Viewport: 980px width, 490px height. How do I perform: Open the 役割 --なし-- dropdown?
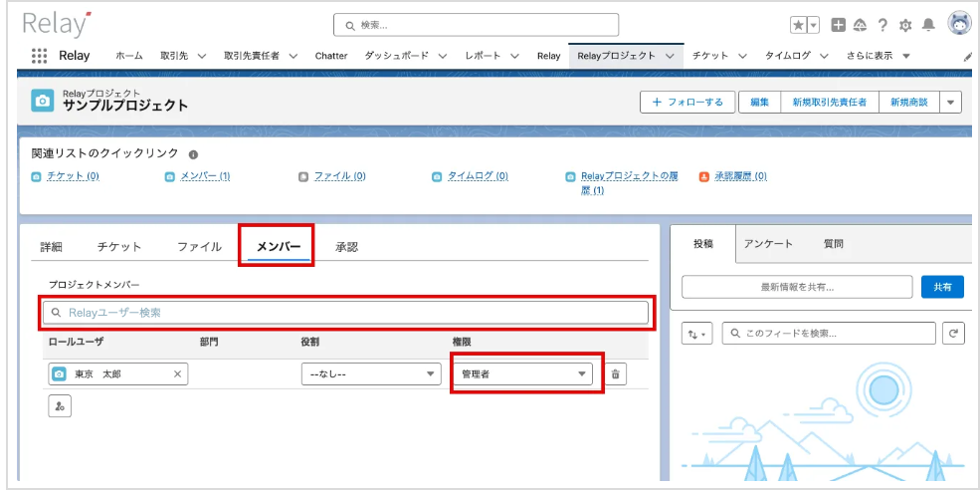(x=369, y=374)
